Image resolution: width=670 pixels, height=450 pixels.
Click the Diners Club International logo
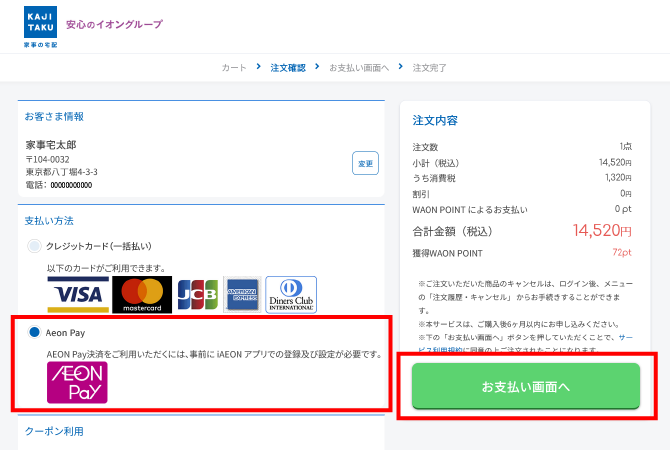point(291,294)
